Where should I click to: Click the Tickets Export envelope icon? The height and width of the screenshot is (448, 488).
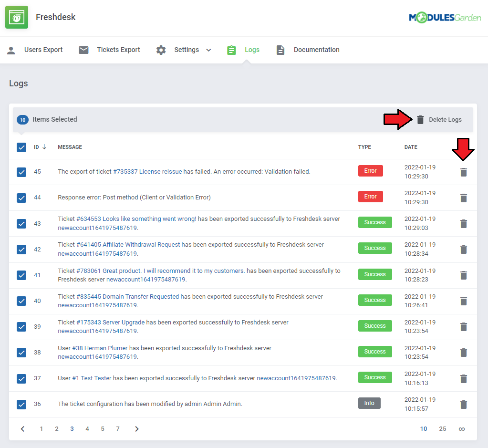[x=83, y=50]
